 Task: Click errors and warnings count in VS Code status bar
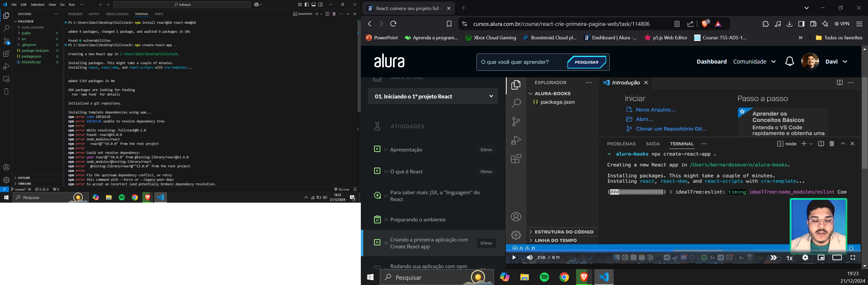[42, 189]
